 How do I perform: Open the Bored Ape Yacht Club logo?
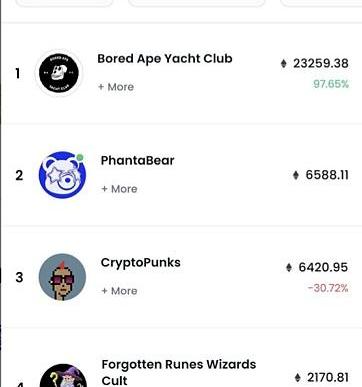tap(59, 73)
